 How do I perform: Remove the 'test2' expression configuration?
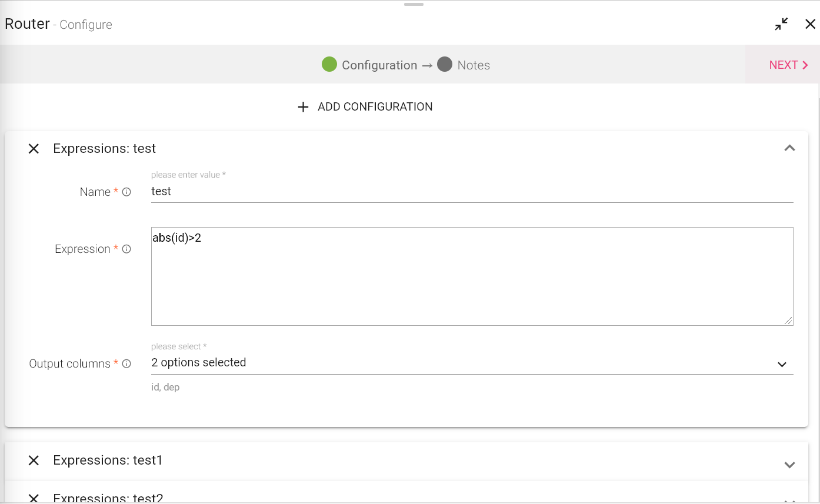[34, 498]
